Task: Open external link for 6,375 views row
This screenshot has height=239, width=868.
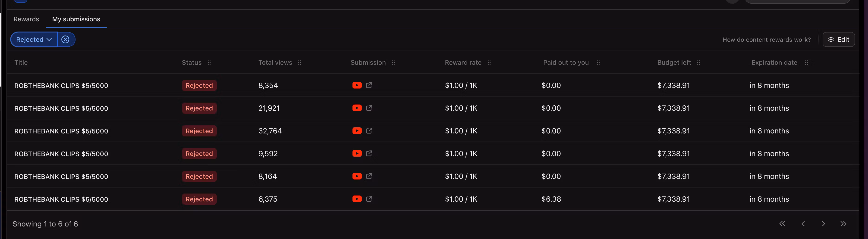Action: tap(369, 199)
